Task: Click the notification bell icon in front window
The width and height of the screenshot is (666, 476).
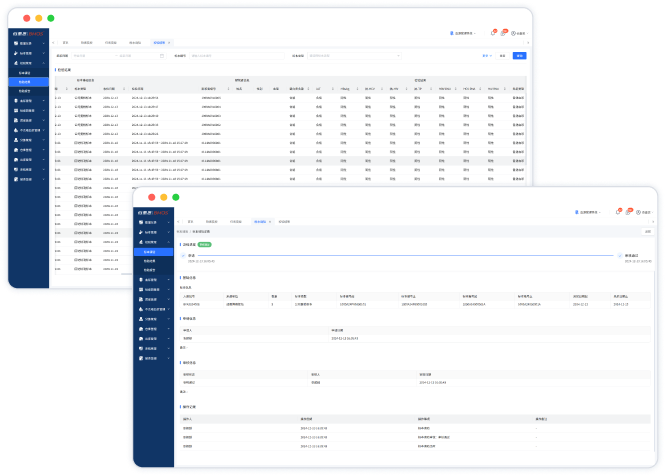Action: pos(619,212)
